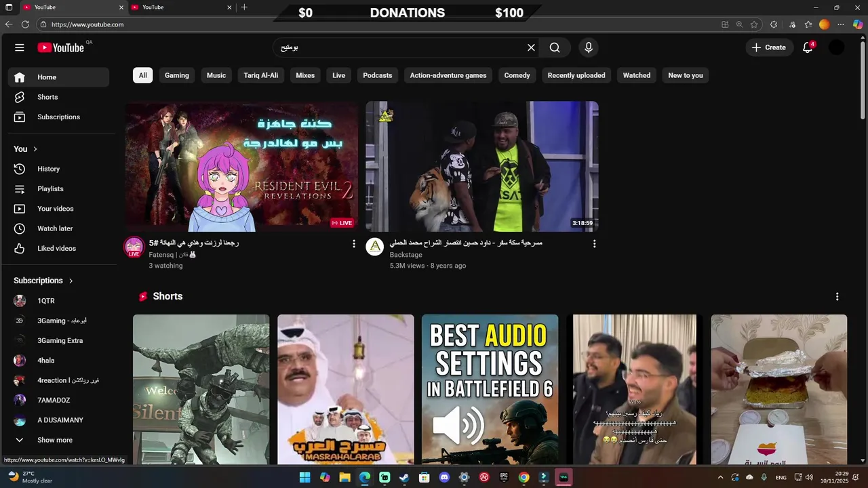
Task: Open the Fatensq channel avatar
Action: (134, 247)
